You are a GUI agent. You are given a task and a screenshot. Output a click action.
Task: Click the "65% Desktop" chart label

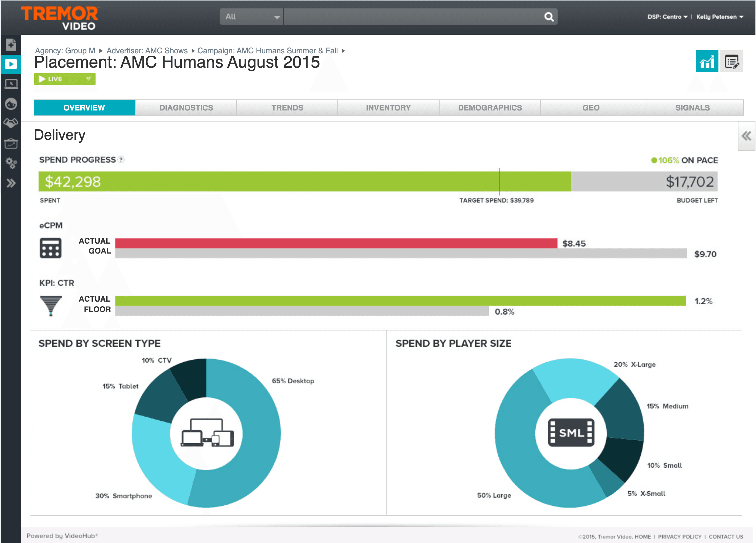point(293,381)
